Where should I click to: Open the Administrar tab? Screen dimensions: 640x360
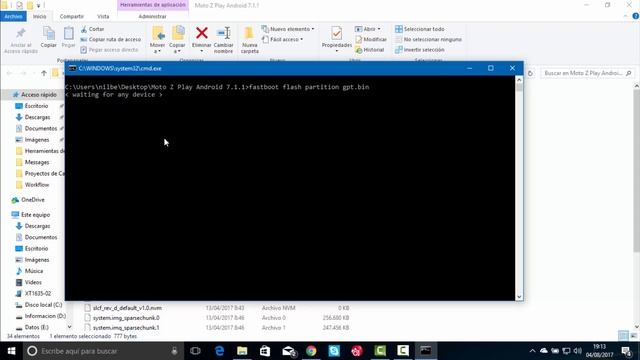(x=152, y=16)
